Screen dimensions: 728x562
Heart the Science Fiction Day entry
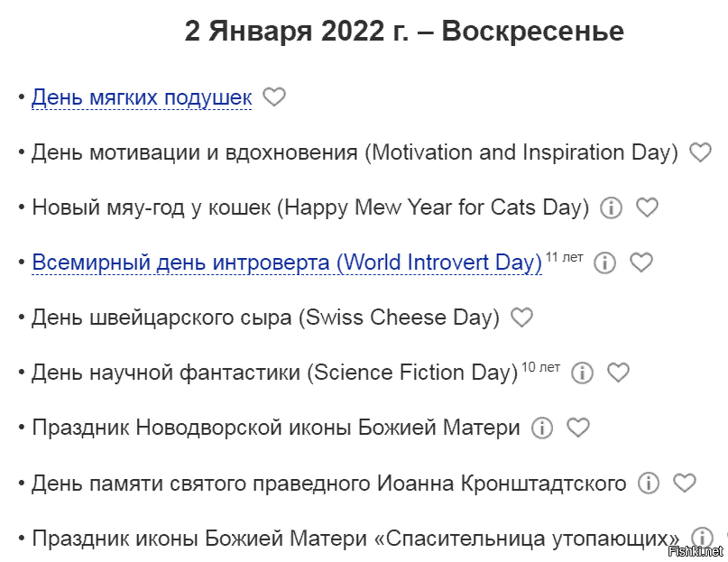point(618,373)
